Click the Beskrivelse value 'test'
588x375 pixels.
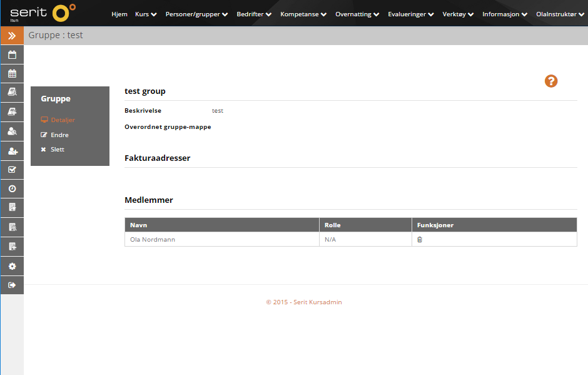[218, 111]
